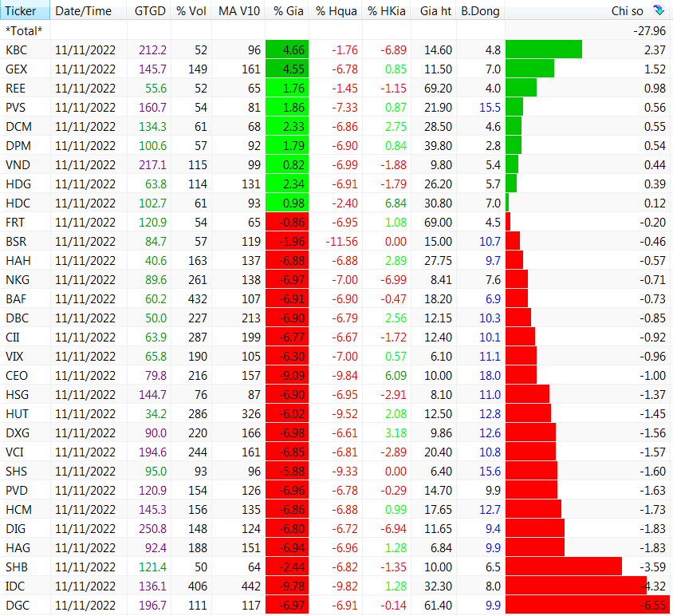
Task: Click the B.Dong column header
Action: 480,10
